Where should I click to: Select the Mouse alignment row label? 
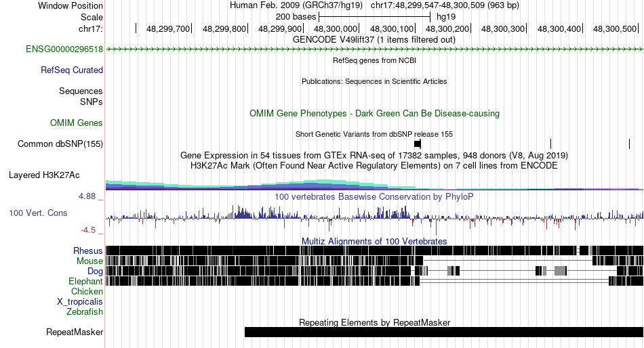point(89,261)
